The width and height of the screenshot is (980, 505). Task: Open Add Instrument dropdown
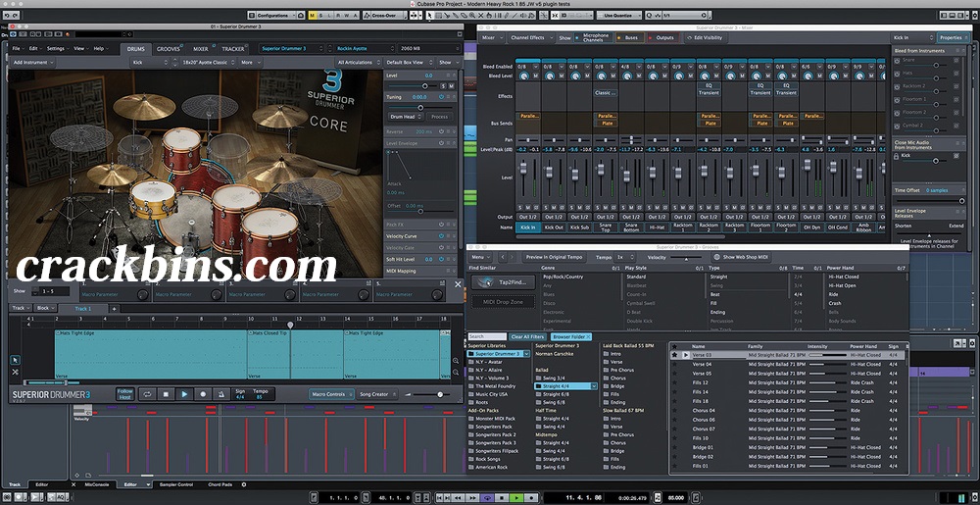coord(33,63)
